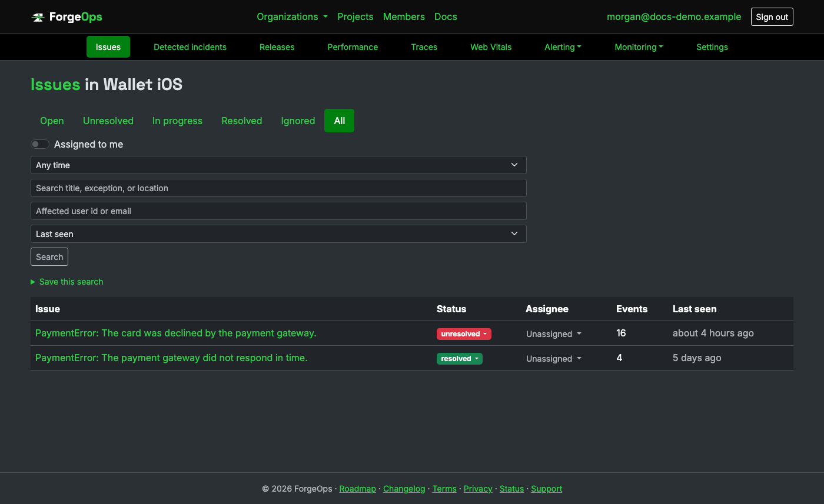This screenshot has height=504, width=824.
Task: Open assignee dropdown for gateway timeout issue
Action: pyautogui.click(x=554, y=359)
